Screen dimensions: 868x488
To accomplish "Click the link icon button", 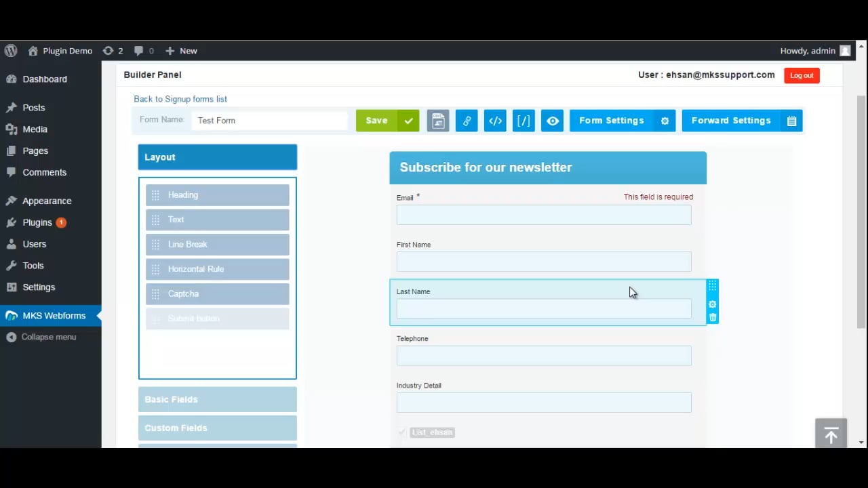I will [x=467, y=121].
